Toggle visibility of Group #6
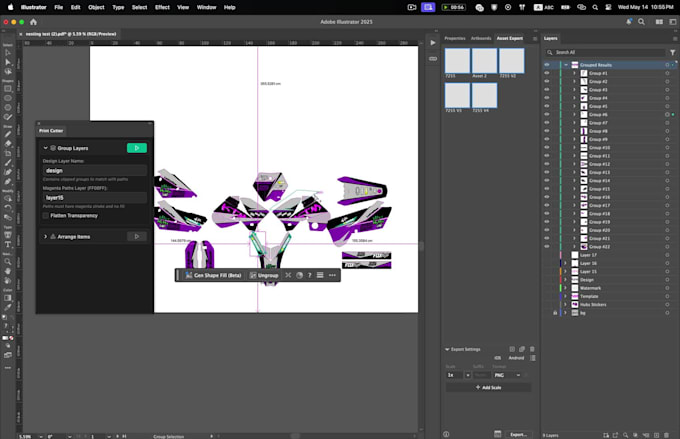This screenshot has width=680, height=439. pyautogui.click(x=546, y=114)
